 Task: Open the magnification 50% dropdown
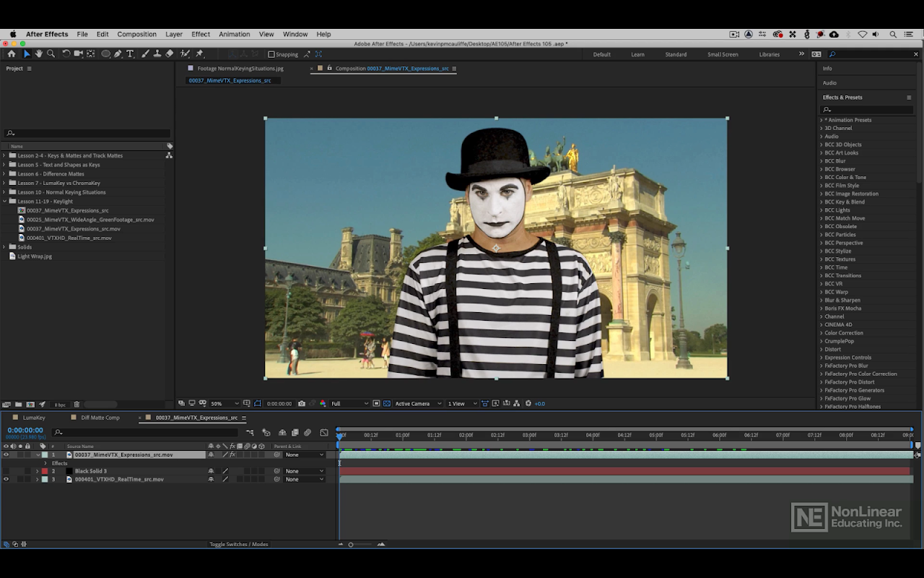[225, 404]
